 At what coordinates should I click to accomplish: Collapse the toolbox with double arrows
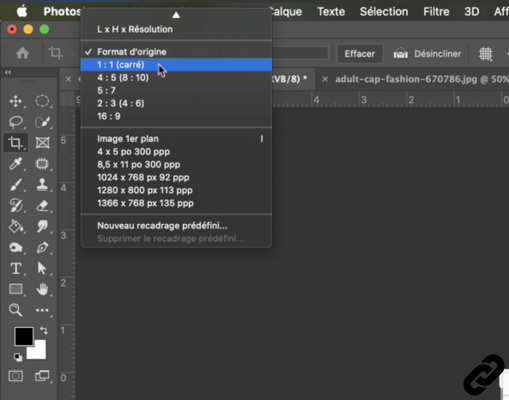8,72
